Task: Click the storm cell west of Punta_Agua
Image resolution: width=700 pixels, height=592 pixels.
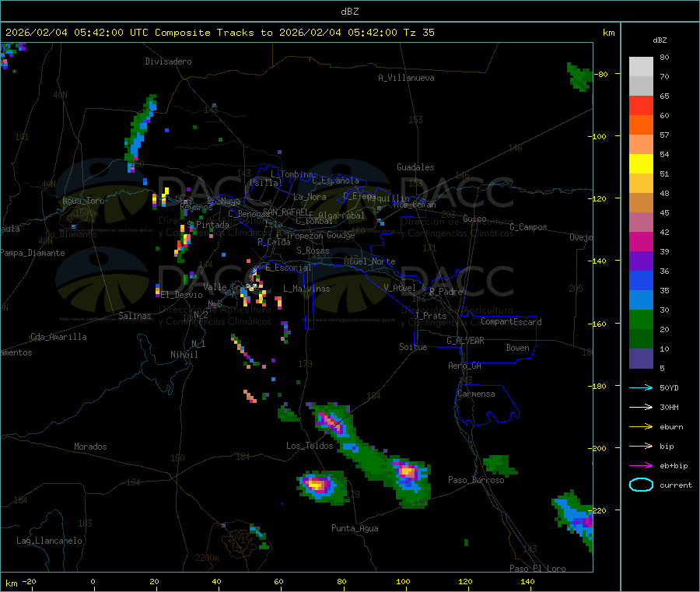Action: pos(321,487)
